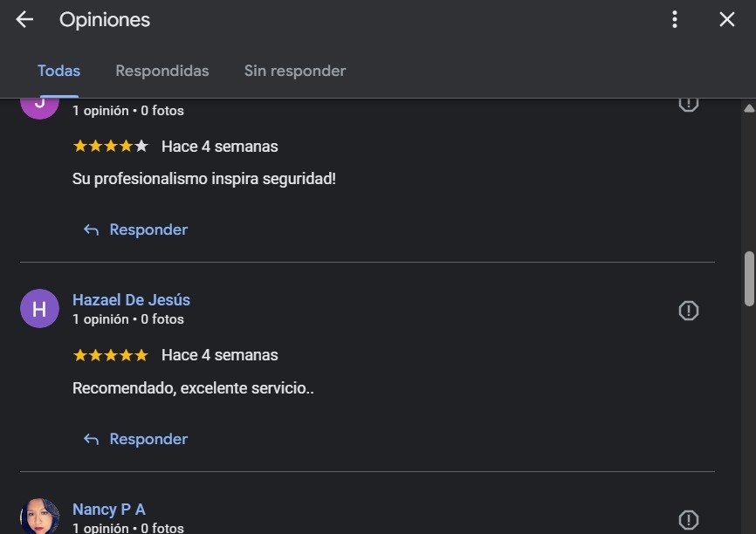Click Nancy P A's profile photo
Image resolution: width=756 pixels, height=534 pixels.
(39, 517)
